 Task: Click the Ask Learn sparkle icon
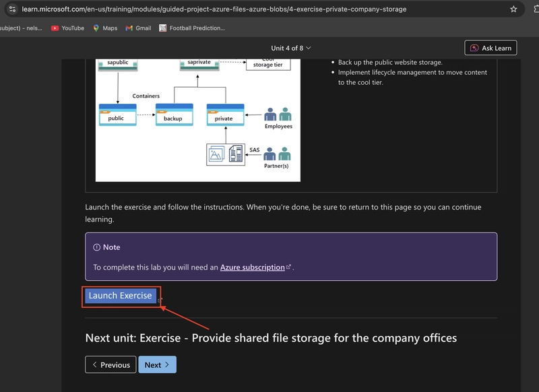pos(474,48)
